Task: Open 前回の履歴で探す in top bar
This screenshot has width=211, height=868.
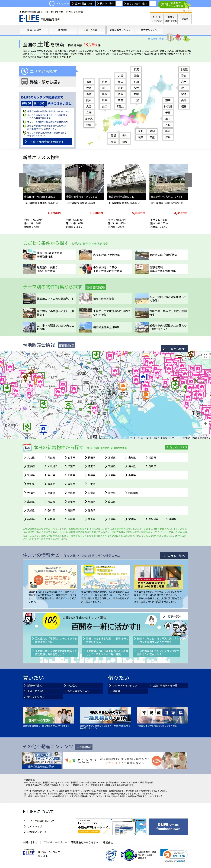Action: tap(83, 3)
